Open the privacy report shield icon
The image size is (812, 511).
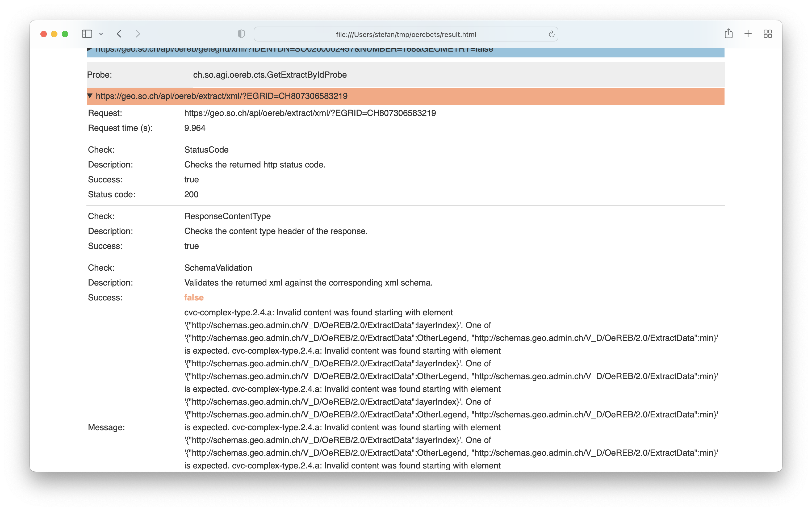[241, 34]
